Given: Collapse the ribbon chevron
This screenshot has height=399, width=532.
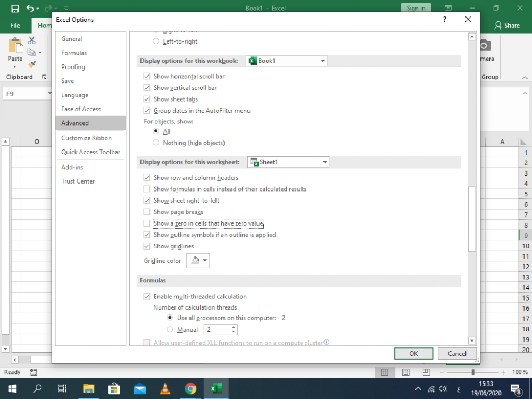Looking at the screenshot, I should pyautogui.click(x=525, y=77).
